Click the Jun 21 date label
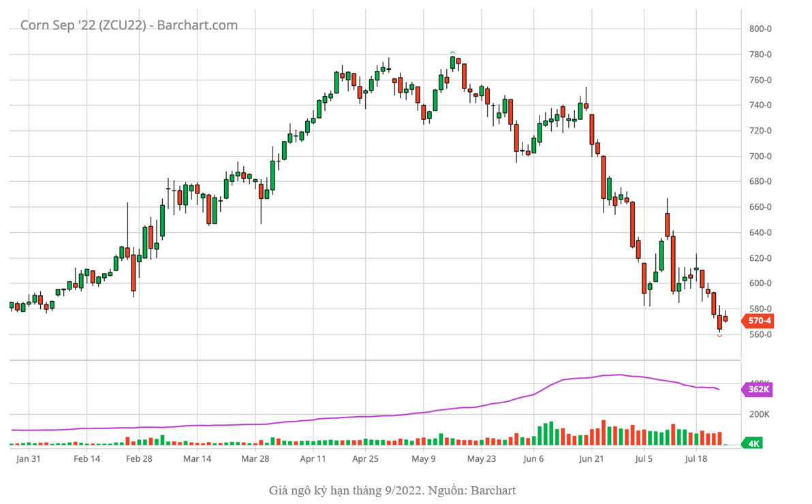The height and width of the screenshot is (504, 812). [x=591, y=459]
